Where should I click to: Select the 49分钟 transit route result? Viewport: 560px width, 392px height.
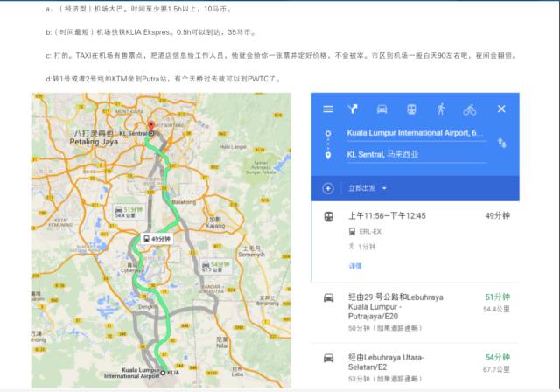(415, 241)
